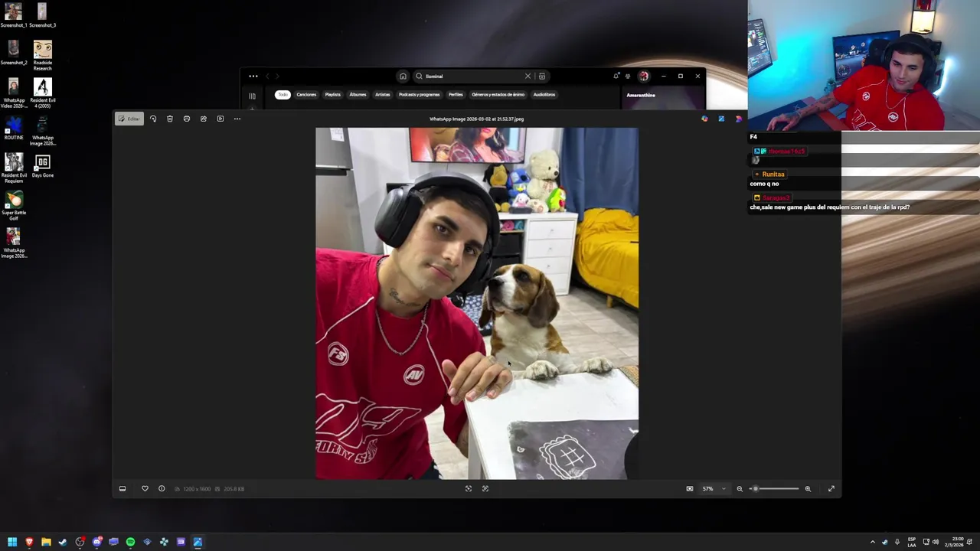Delete the image with the trash icon

coord(170,119)
